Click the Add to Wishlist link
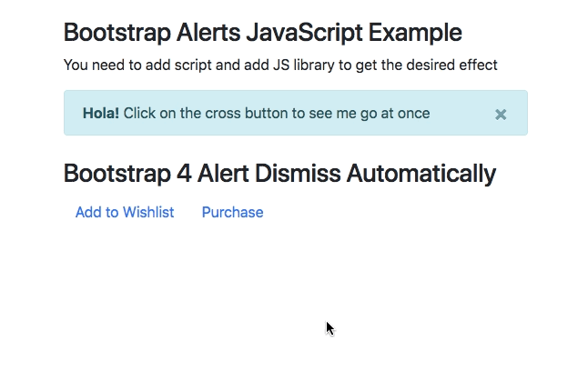 (x=125, y=212)
